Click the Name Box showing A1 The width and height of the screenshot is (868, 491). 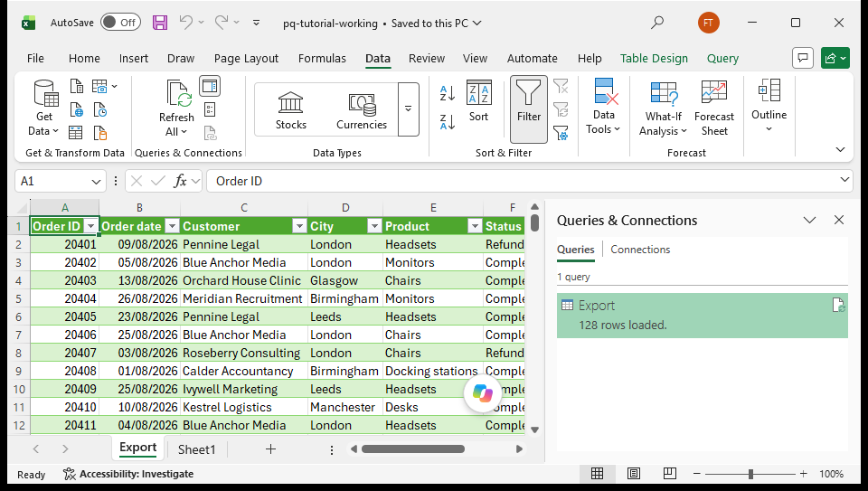point(60,181)
